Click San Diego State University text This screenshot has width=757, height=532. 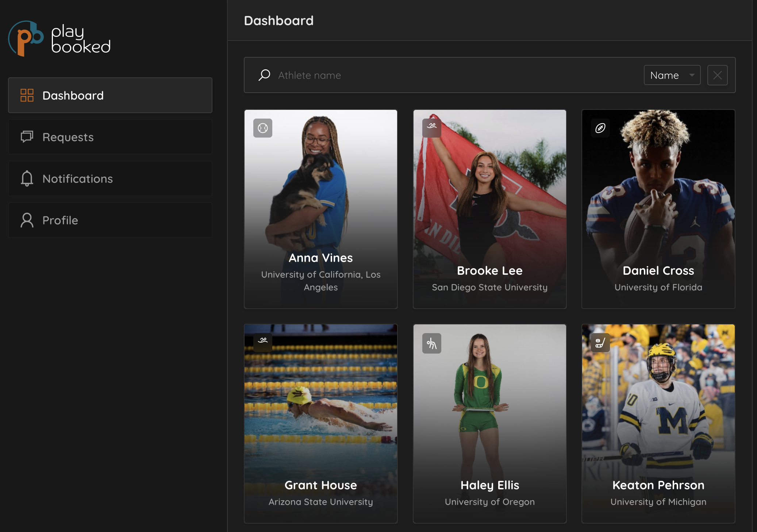[x=489, y=288]
